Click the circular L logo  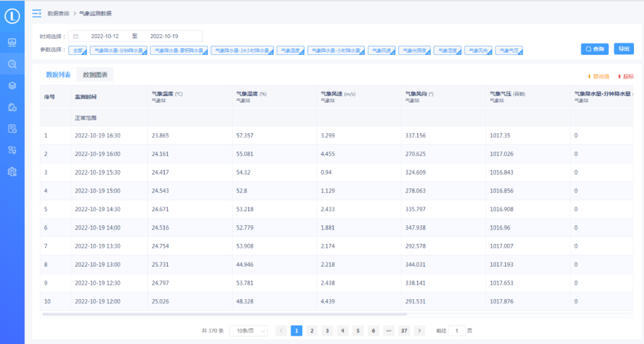(x=12, y=16)
